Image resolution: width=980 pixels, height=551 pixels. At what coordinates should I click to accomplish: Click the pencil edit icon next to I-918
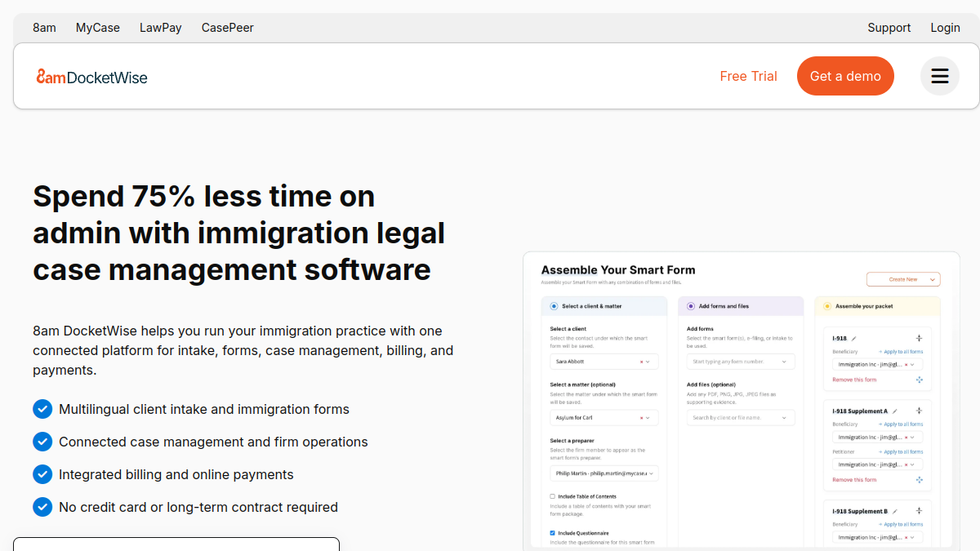click(854, 339)
